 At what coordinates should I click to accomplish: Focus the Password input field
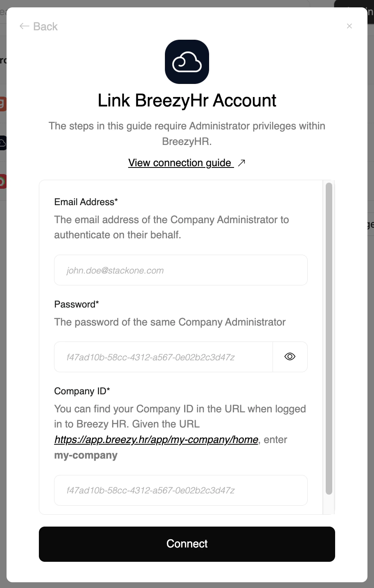point(164,357)
